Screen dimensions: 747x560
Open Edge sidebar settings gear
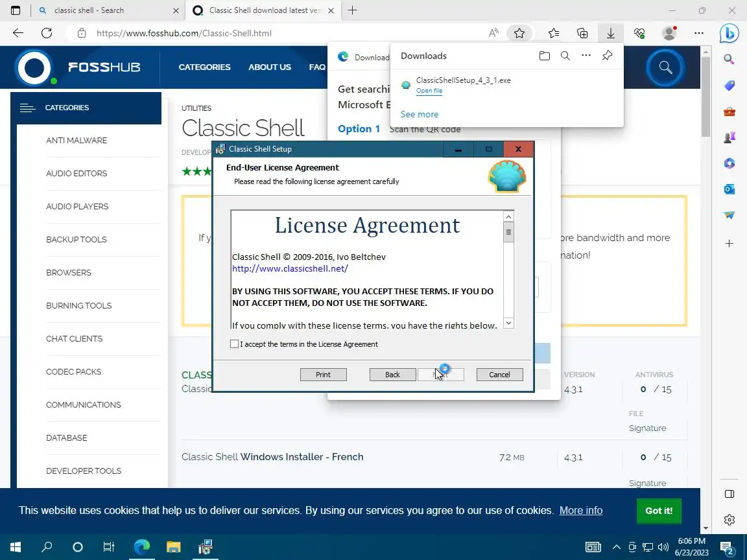(x=729, y=520)
